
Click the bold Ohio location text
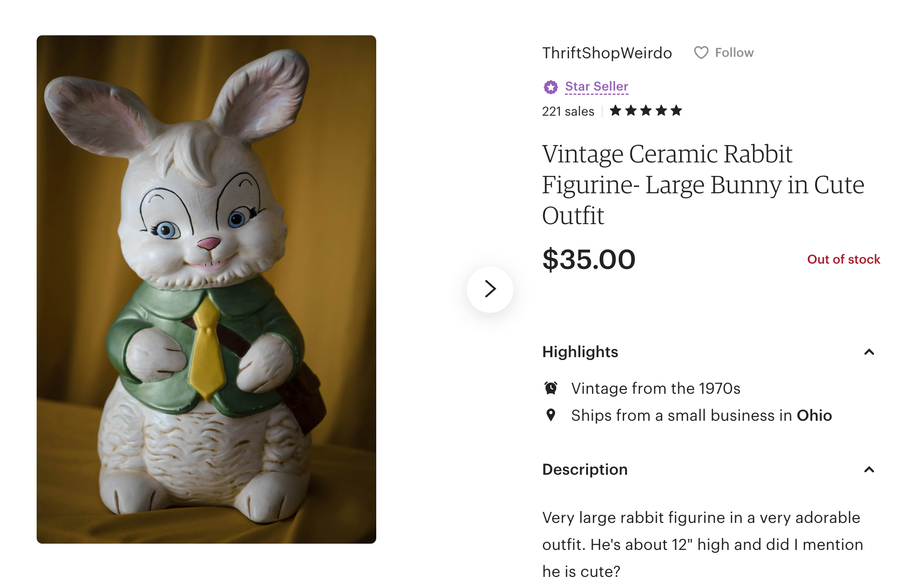point(814,415)
